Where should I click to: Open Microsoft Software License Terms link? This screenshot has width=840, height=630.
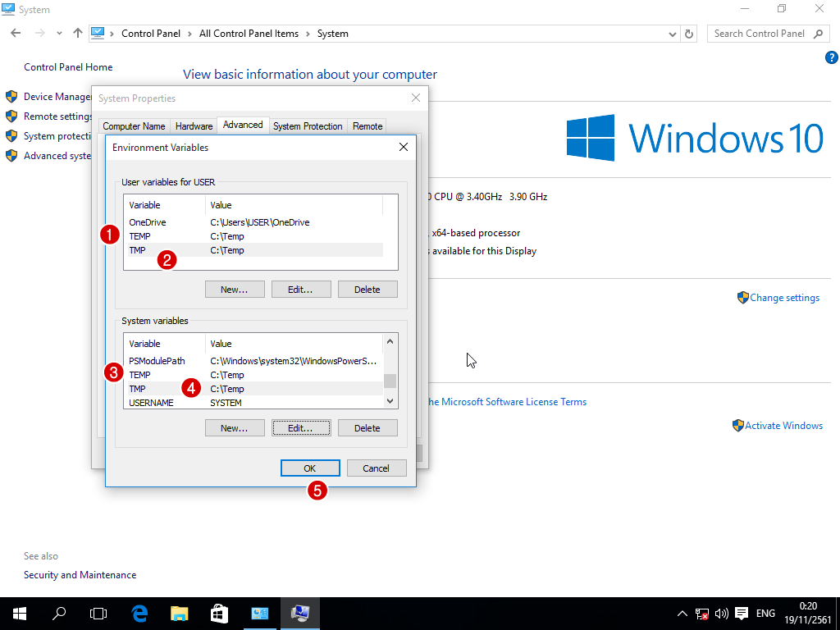coord(506,402)
